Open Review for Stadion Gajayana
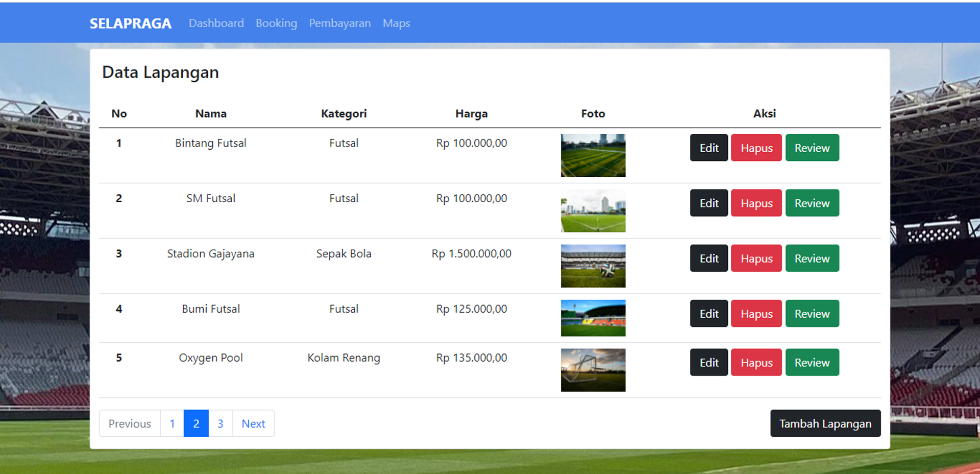The width and height of the screenshot is (980, 474). pyautogui.click(x=812, y=258)
